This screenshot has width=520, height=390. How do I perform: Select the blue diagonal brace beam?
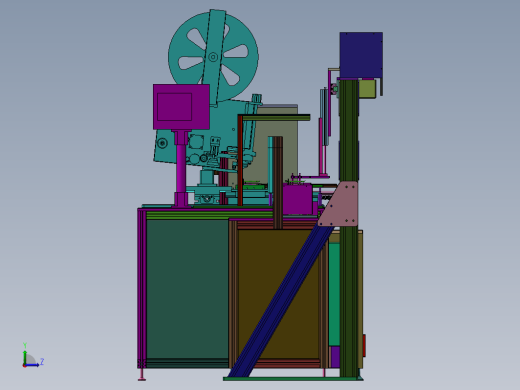click(x=281, y=301)
